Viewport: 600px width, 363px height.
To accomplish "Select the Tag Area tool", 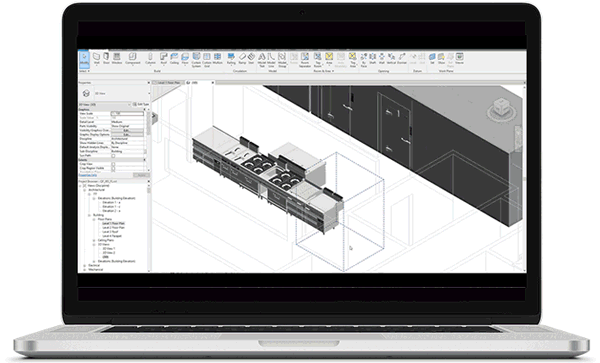I will tap(352, 60).
